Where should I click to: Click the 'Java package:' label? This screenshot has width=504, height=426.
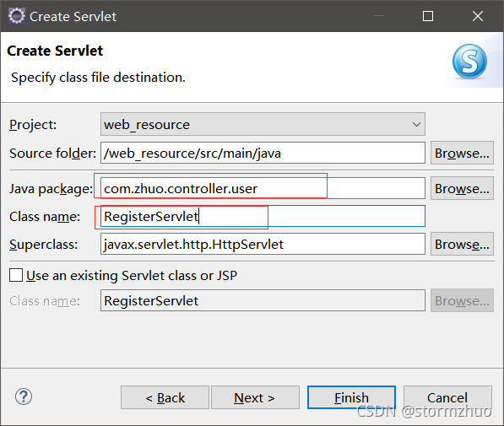[51, 189]
